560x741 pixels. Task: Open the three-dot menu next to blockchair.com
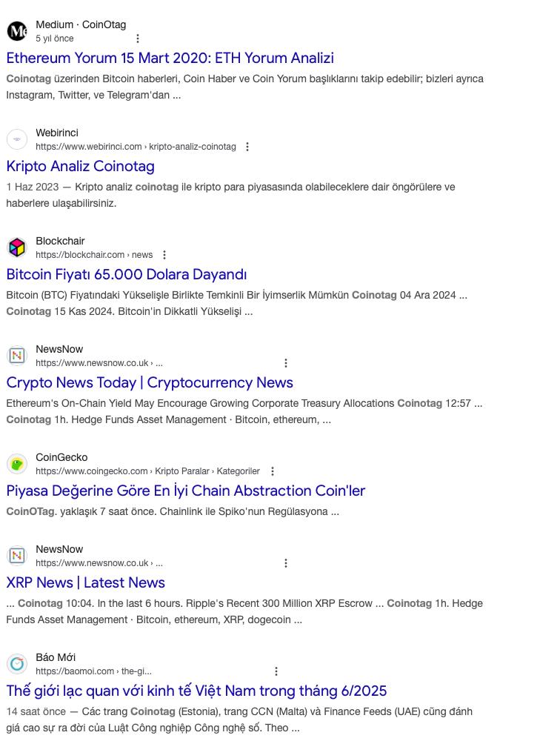(164, 255)
